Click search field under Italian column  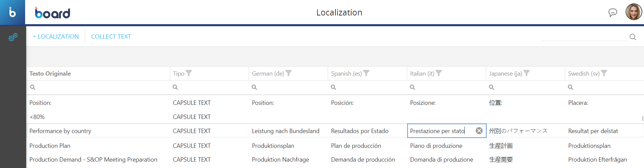pos(449,87)
